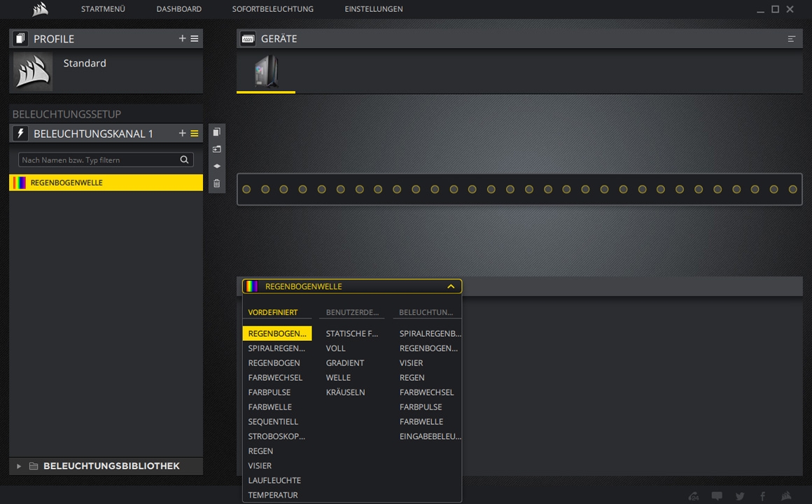Choose the Eingabebeleu... effect
Viewport: 812px width, 504px height.
click(x=430, y=436)
